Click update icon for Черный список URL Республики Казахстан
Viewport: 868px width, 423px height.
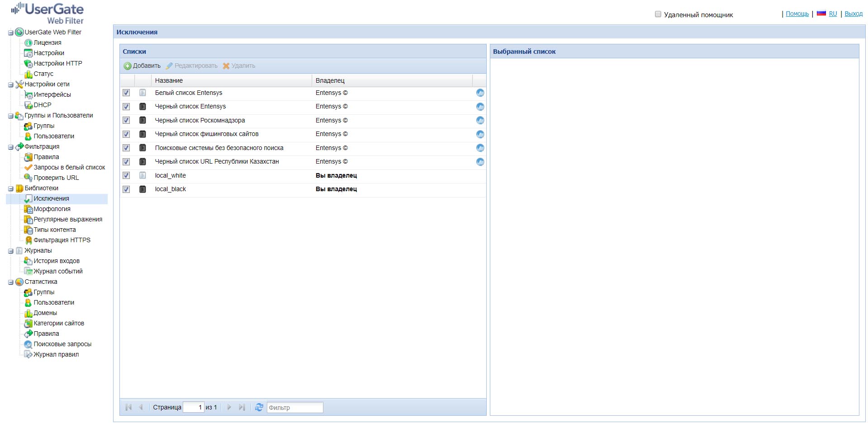pos(480,162)
